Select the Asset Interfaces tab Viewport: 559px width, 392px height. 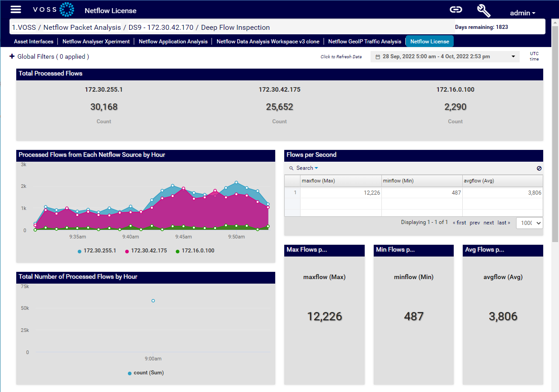tap(33, 41)
